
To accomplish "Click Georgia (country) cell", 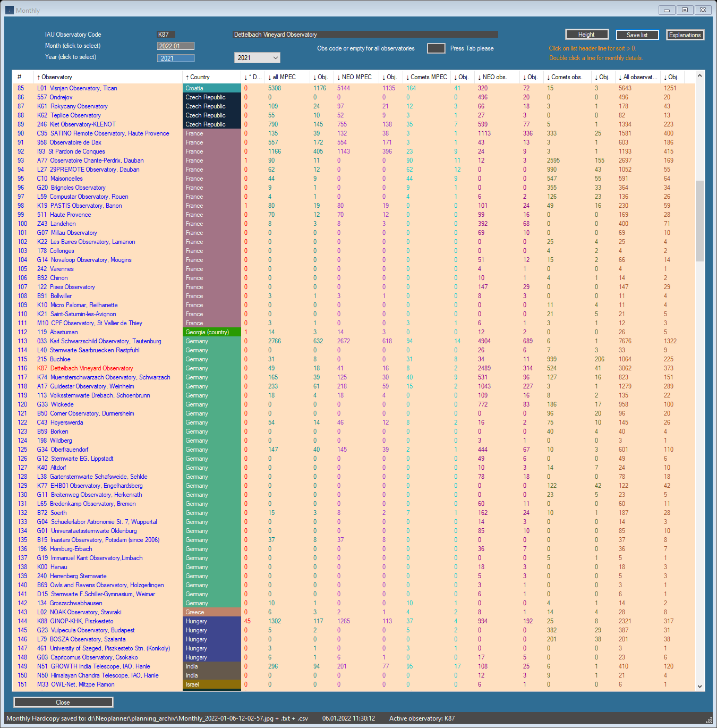I will pyautogui.click(x=212, y=332).
